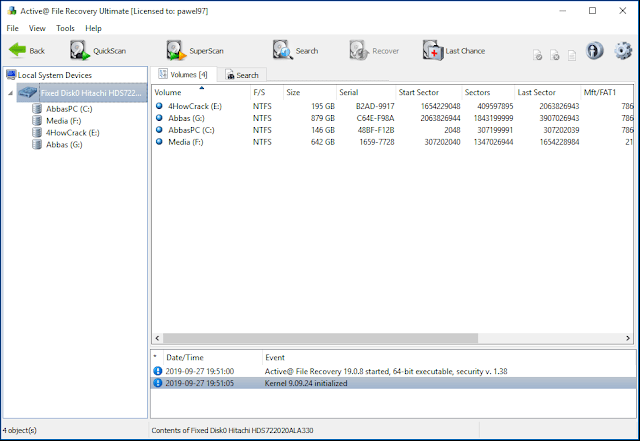This screenshot has height=441, width=640.
Task: Select Abbas (G:) in the device tree
Action: (64, 144)
